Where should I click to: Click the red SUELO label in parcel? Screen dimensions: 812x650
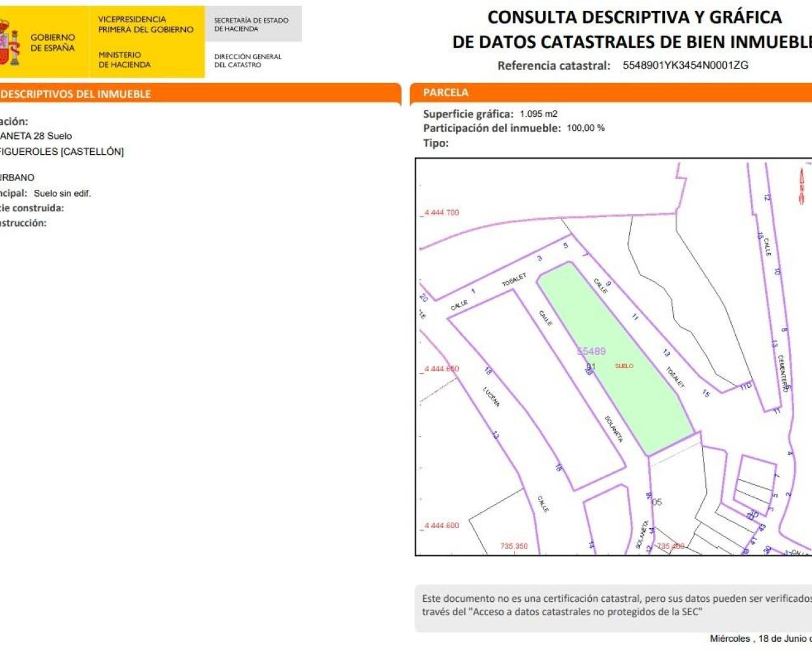tap(624, 366)
